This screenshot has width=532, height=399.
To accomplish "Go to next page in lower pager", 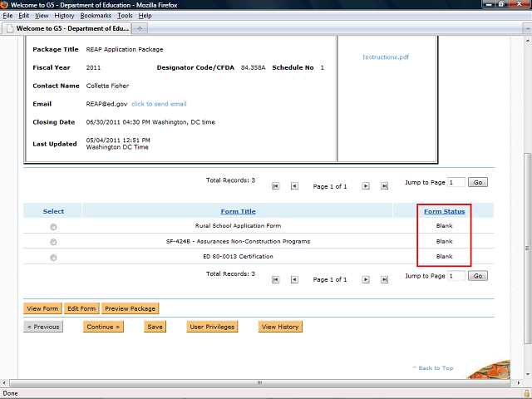I will click(x=366, y=279).
